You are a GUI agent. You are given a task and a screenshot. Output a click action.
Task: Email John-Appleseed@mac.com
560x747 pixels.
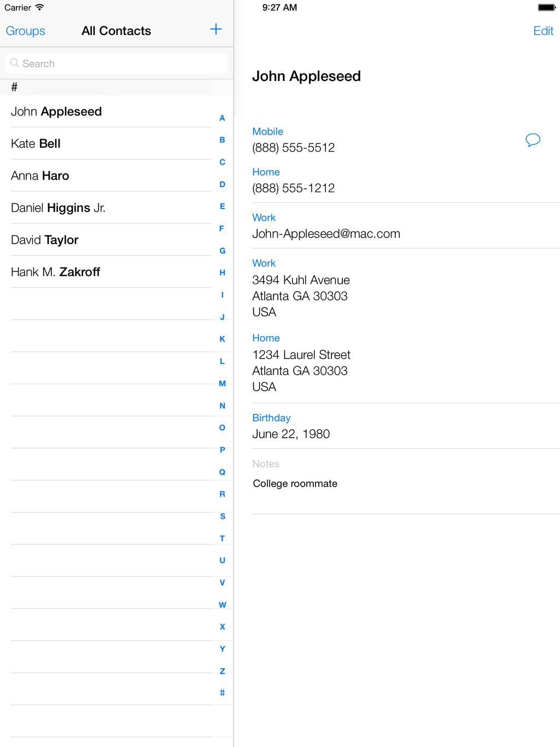coord(326,234)
